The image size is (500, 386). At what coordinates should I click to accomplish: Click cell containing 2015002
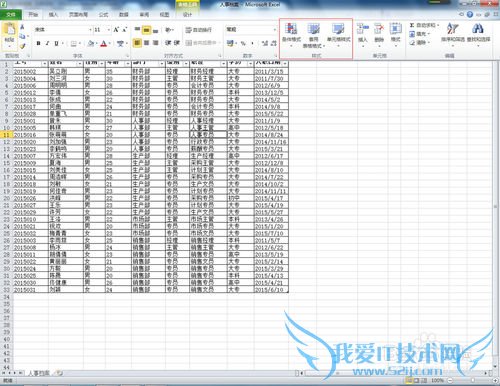(31, 71)
